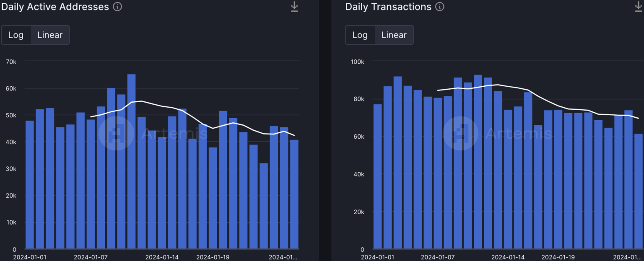
Task: Click first bar of Daily Transactions chart
Action: pos(377,176)
